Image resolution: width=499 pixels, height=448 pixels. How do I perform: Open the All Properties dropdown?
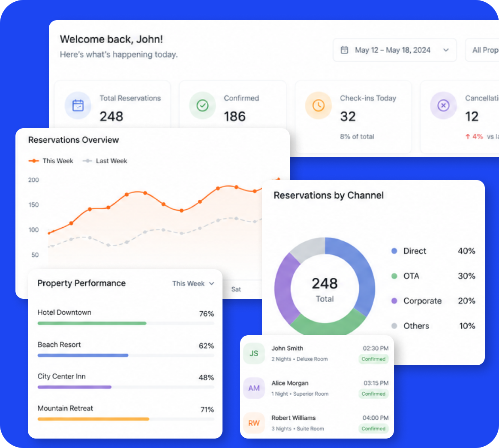(482, 50)
